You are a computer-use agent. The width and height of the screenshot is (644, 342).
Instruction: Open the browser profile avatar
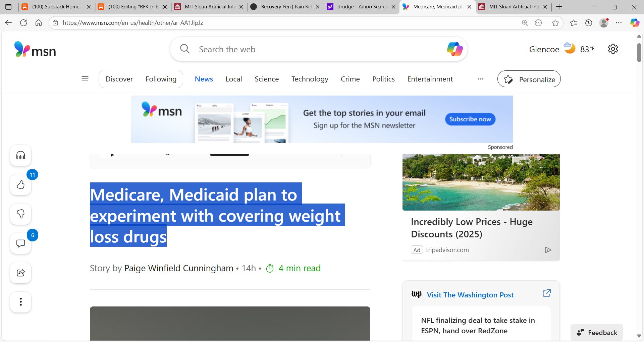tap(604, 23)
